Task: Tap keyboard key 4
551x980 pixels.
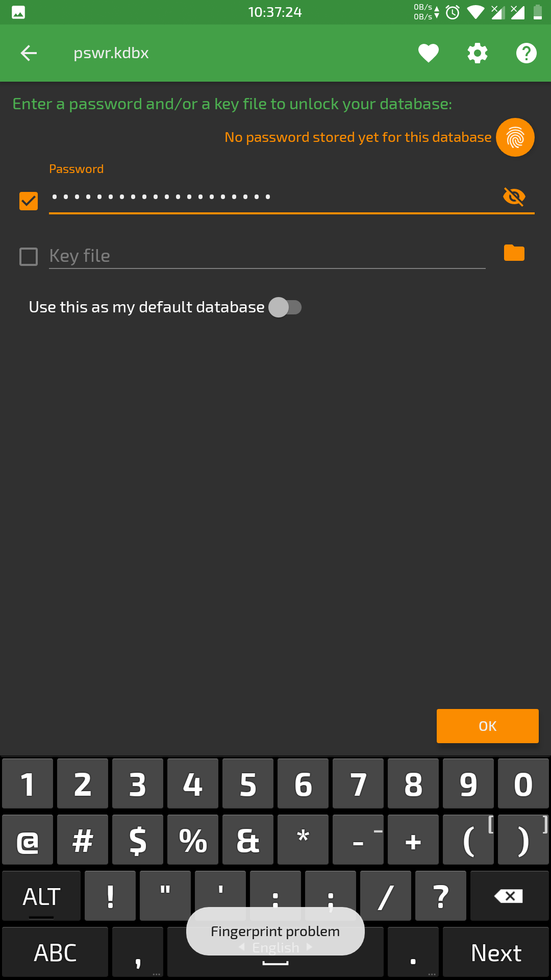Action: pos(193,783)
